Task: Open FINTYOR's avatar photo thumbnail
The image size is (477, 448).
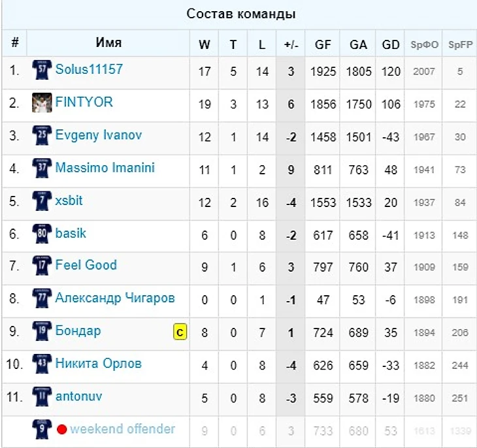Action: pos(42,103)
